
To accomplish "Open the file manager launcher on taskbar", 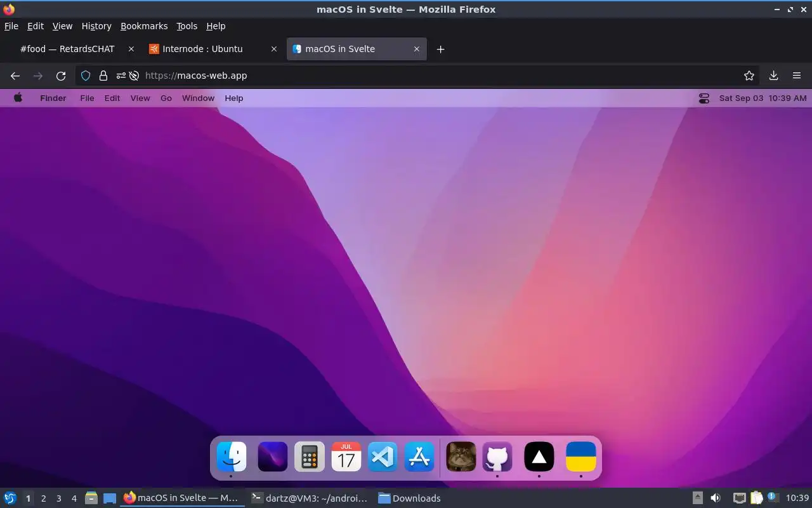I will click(91, 498).
